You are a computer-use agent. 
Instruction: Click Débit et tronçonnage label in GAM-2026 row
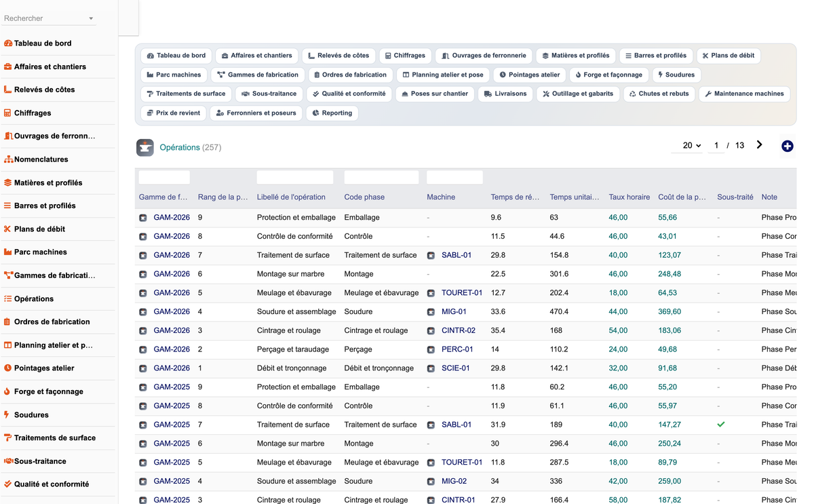(x=292, y=368)
